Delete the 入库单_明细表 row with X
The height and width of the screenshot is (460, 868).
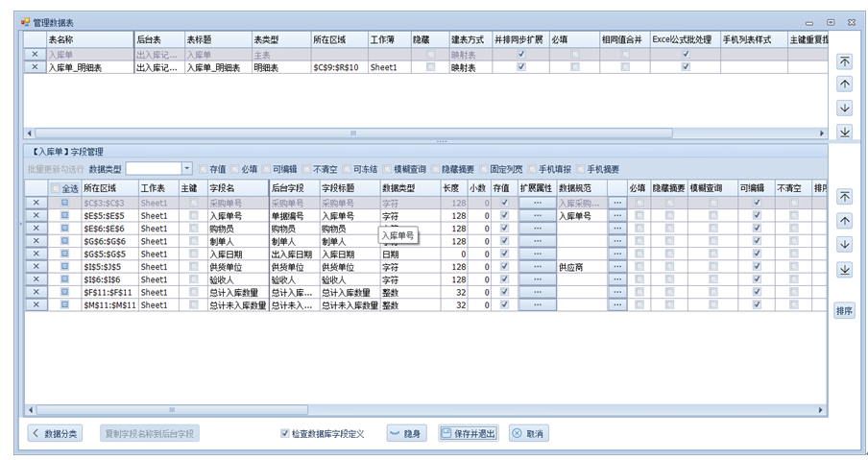[x=36, y=68]
